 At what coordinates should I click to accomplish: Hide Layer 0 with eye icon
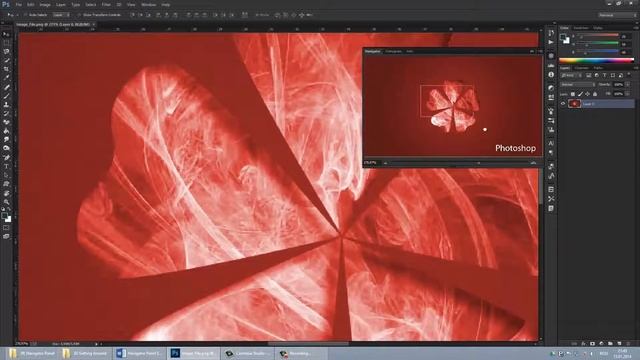point(563,104)
